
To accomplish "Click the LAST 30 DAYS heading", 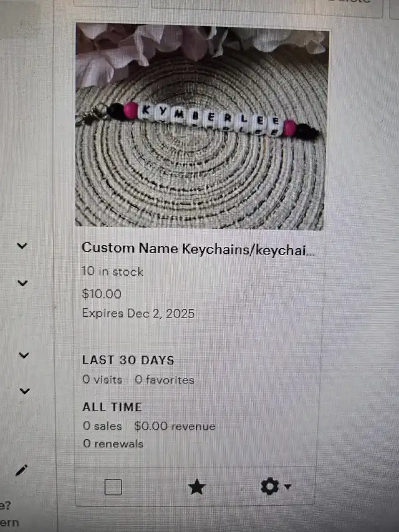I will (x=128, y=360).
